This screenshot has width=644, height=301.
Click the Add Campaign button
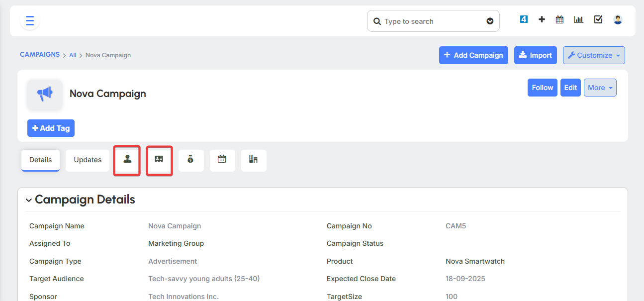tap(473, 55)
